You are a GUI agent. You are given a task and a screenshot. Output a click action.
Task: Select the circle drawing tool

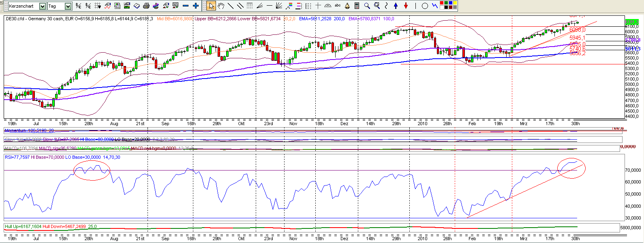pyautogui.click(x=425, y=6)
